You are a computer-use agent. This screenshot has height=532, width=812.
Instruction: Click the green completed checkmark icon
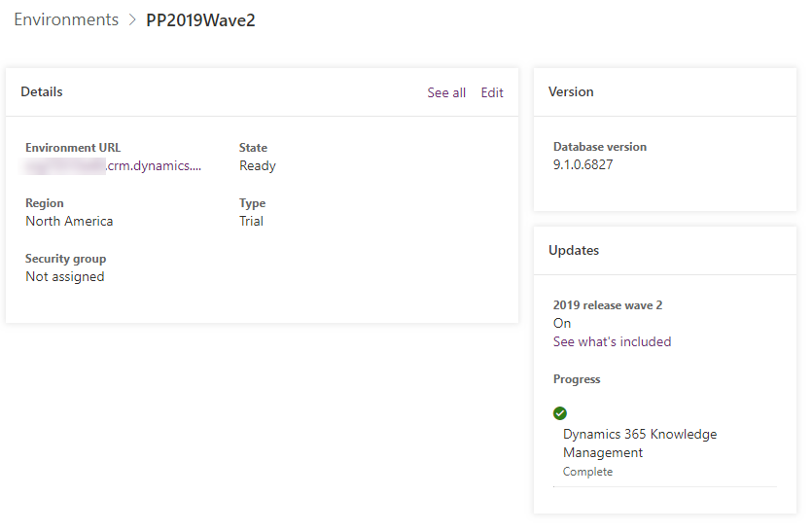[560, 413]
